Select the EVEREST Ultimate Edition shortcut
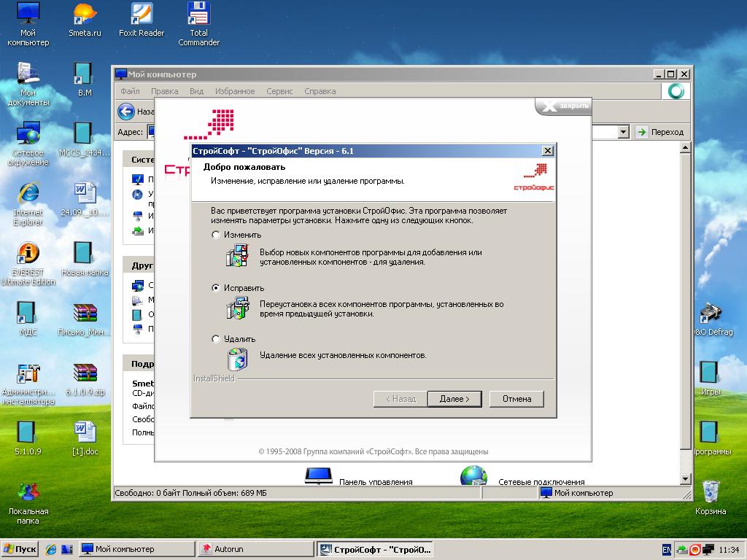 pyautogui.click(x=28, y=264)
